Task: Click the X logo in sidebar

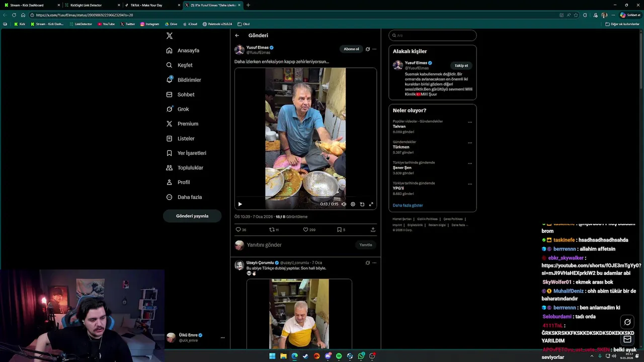Action: pos(170,36)
